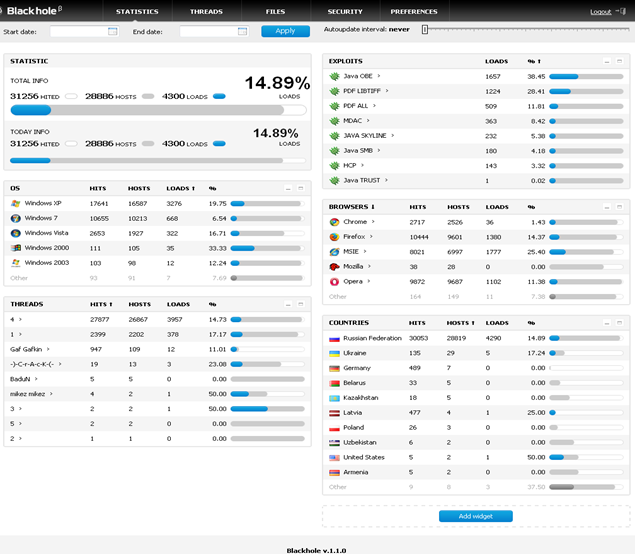Screen dimensions: 635x554
Task: Collapse the OS widget using minimize button
Action: pyautogui.click(x=288, y=188)
